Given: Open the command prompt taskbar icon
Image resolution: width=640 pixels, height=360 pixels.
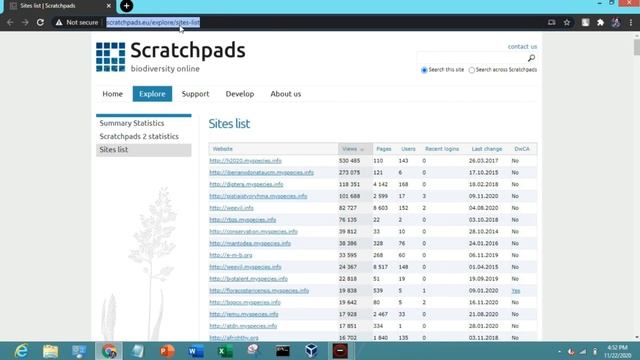Looking at the screenshot, I should coord(282,351).
